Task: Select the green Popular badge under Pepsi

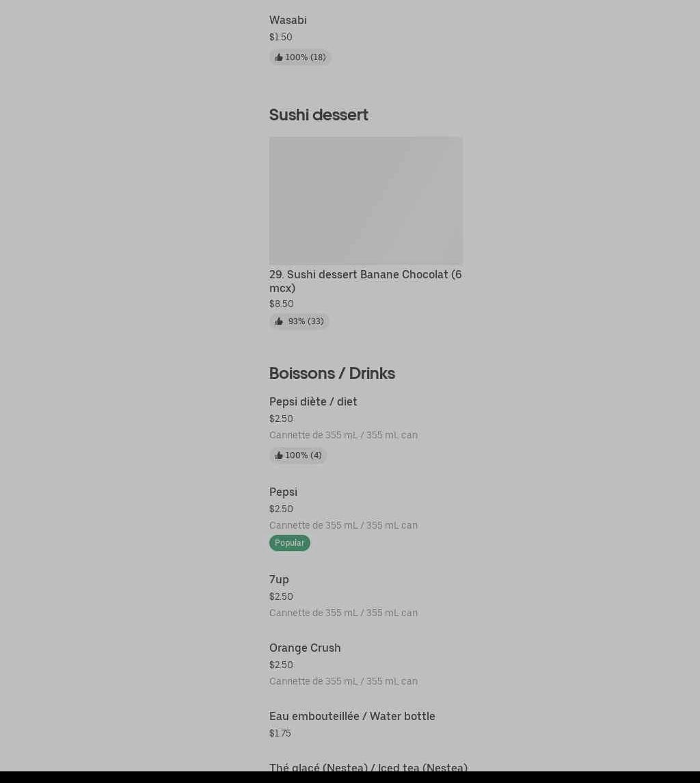Action: coord(290,543)
